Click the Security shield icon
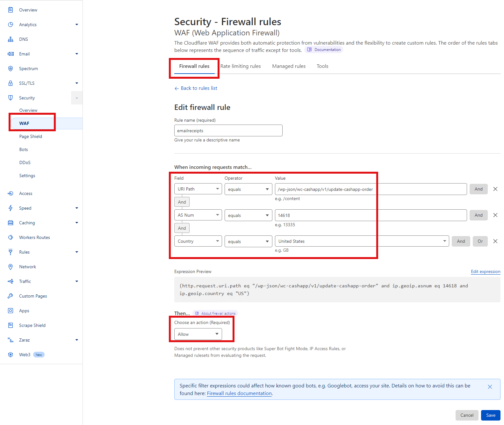 pos(11,98)
